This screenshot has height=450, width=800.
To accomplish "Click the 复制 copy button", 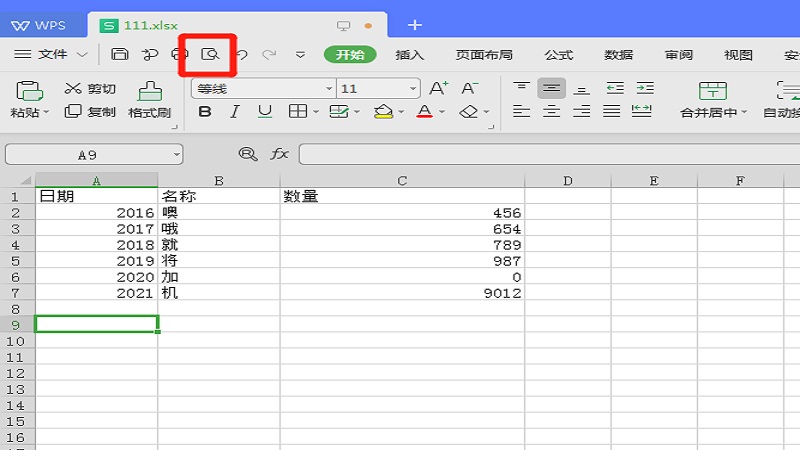I will (90, 111).
